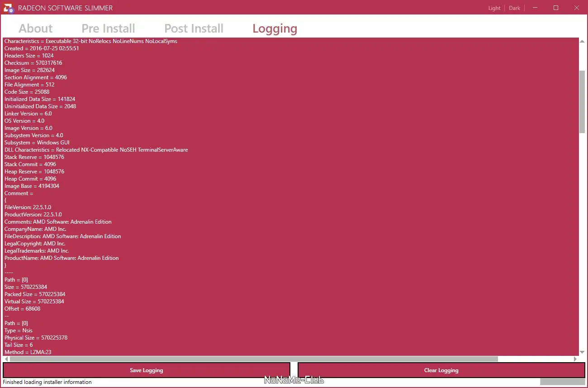Clear the log with Clear Logging

pyautogui.click(x=441, y=370)
